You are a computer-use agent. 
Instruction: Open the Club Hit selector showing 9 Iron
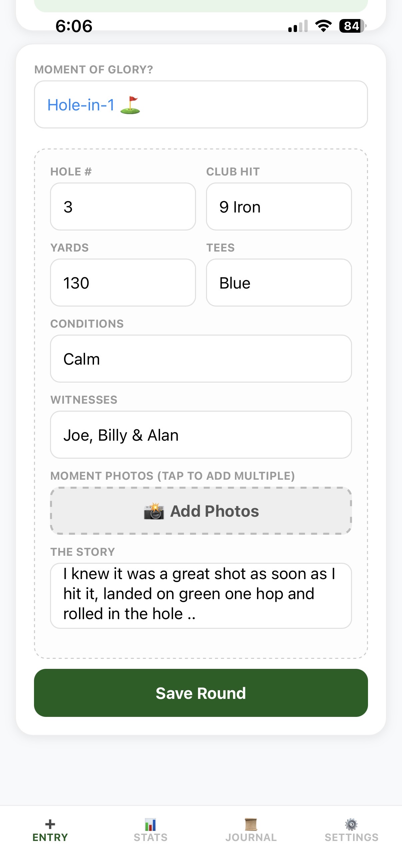(279, 207)
